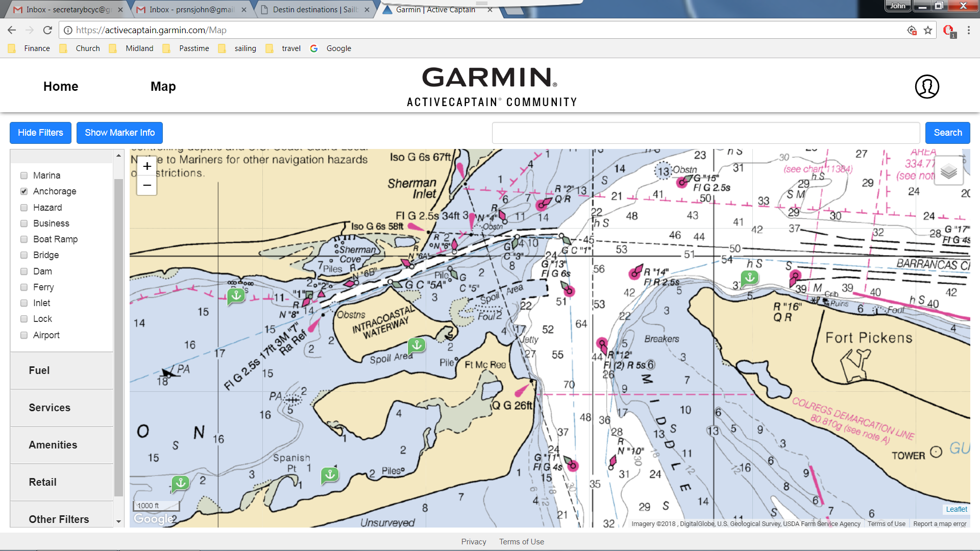Switch to Destin destinations tab
This screenshot has width=980, height=551.
[x=314, y=10]
